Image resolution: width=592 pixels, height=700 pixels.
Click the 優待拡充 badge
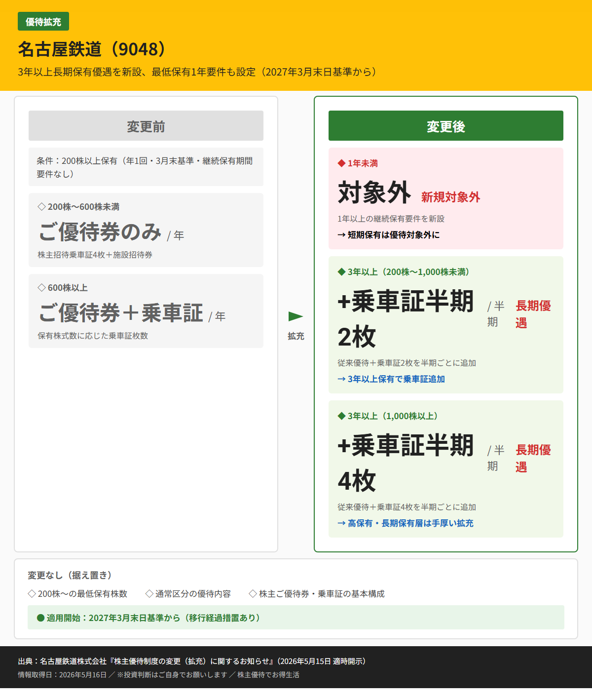coord(43,22)
